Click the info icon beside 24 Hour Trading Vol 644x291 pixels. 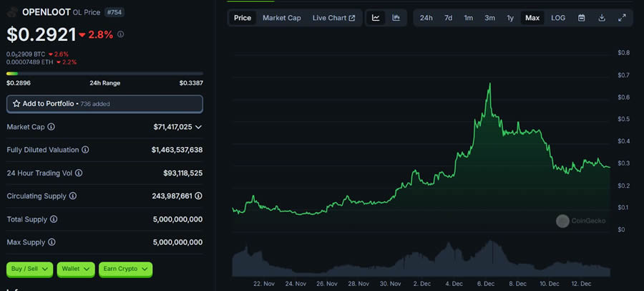[79, 173]
